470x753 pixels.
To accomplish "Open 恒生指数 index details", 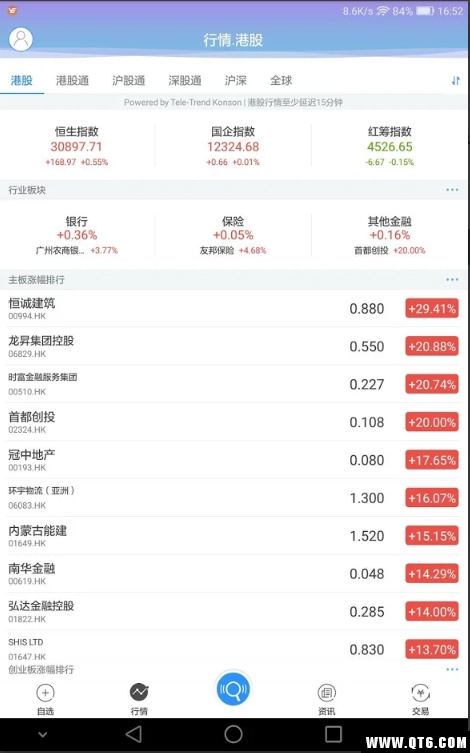I will click(x=77, y=146).
